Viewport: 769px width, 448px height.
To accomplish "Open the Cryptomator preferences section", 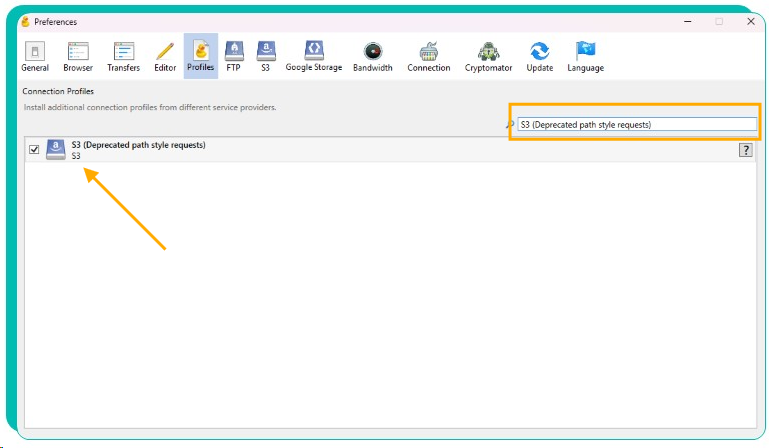I will (488, 56).
